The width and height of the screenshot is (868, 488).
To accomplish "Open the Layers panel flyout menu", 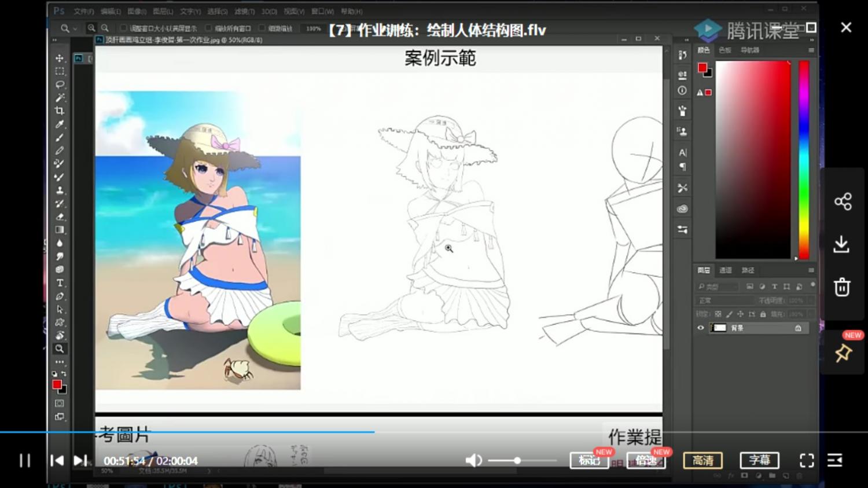I will (x=811, y=270).
